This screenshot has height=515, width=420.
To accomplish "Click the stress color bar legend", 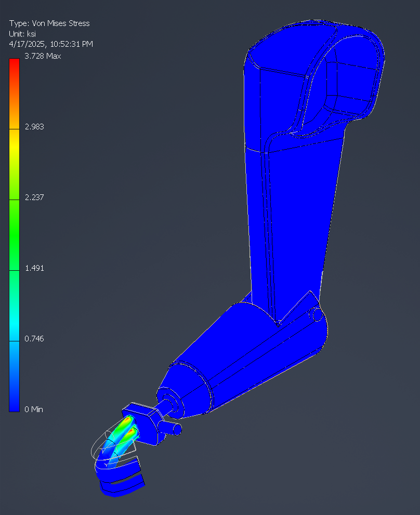I will coord(14,235).
